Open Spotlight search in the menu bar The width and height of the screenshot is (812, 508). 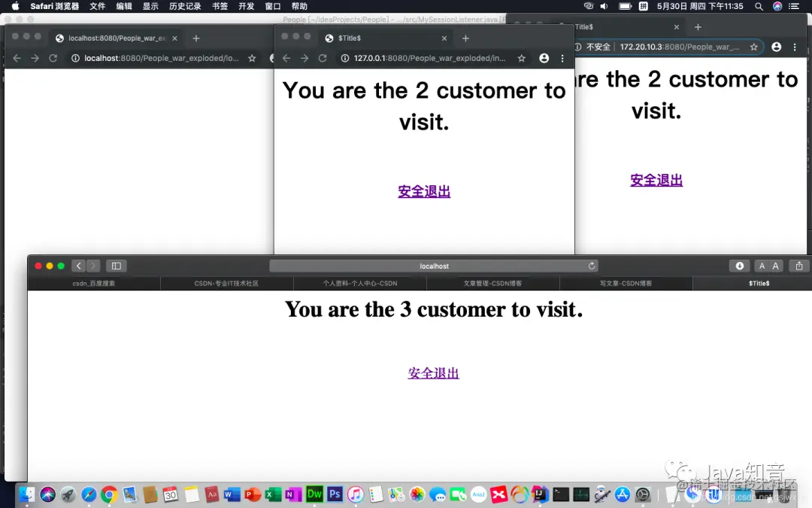point(759,6)
